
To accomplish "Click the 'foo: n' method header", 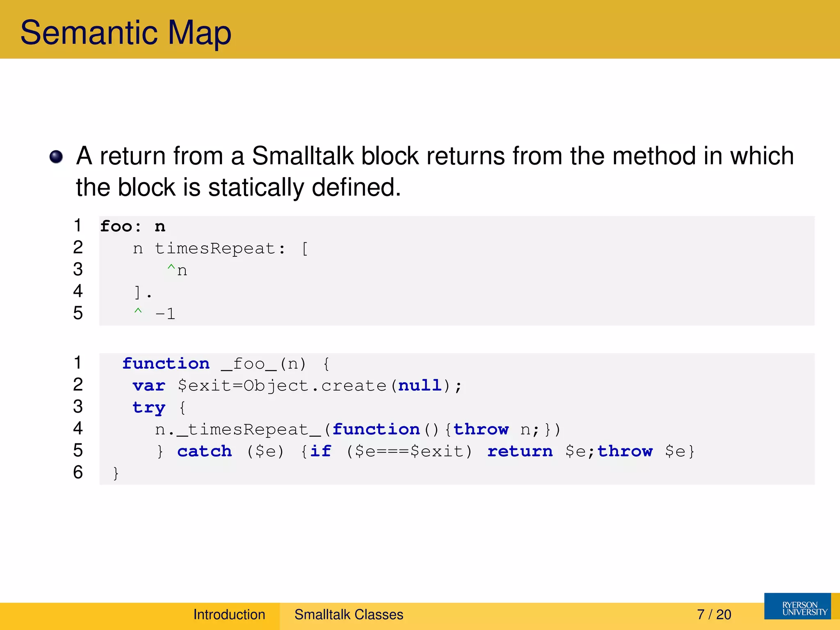I will (133, 226).
